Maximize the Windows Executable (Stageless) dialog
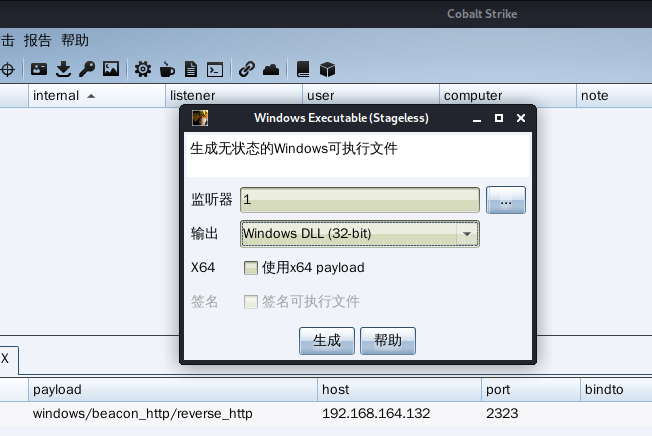 [499, 118]
